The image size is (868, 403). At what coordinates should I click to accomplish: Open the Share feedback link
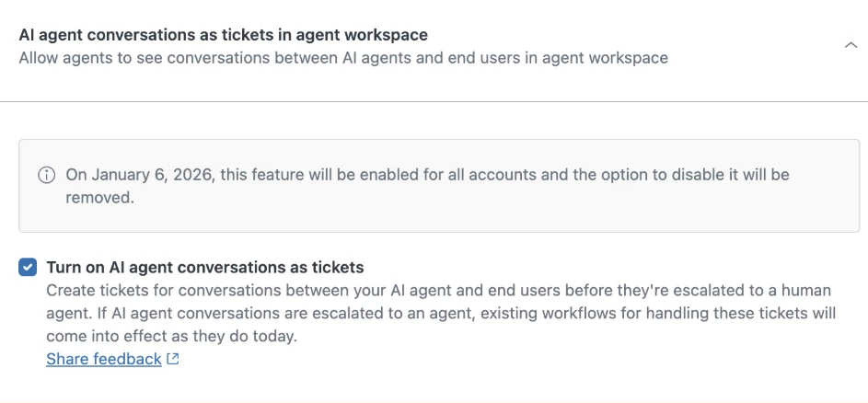click(x=103, y=359)
